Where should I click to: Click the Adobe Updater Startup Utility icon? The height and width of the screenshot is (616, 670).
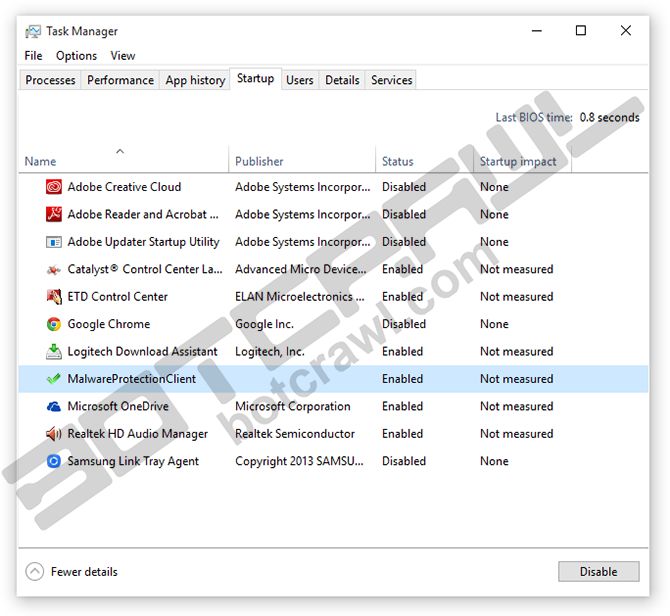coord(54,242)
